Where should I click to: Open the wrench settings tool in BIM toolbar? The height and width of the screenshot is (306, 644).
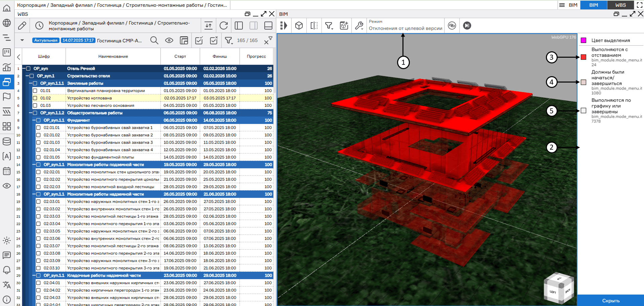359,25
